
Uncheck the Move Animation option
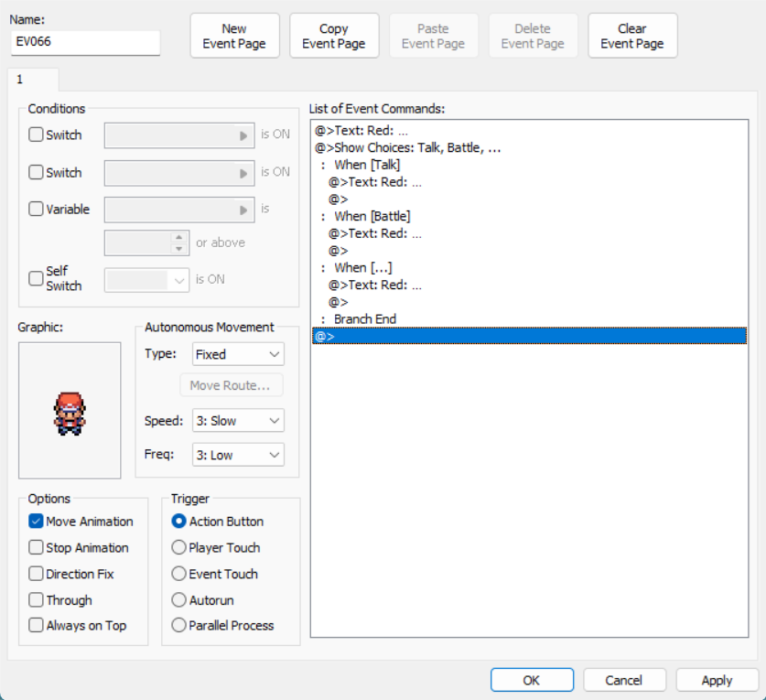(x=36, y=522)
